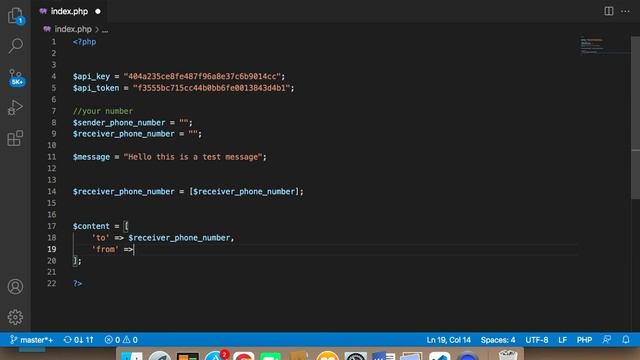Click the $message variable on line 11
This screenshot has height=360, width=640.
click(91, 157)
